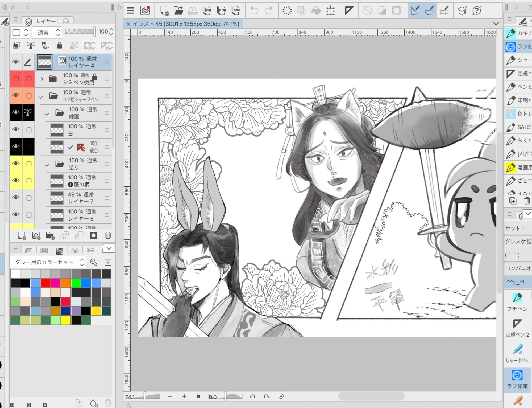Collapse the コマ絵シャープペン folder

click(x=41, y=97)
